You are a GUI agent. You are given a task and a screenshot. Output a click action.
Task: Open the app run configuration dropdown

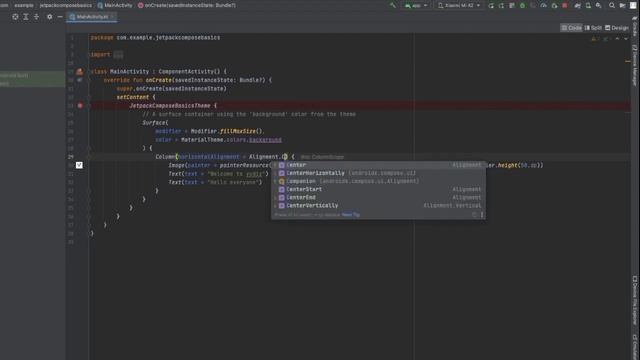416,5
